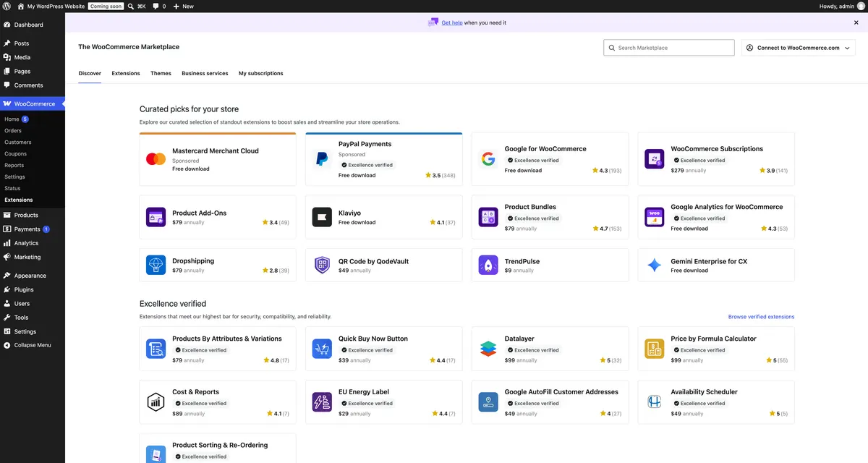Open the comments bubble in admin bar
This screenshot has height=463, width=868.
click(158, 6)
